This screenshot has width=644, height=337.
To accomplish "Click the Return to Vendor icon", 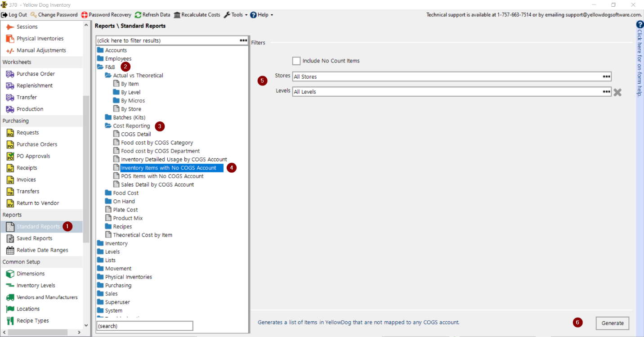I will 10,203.
